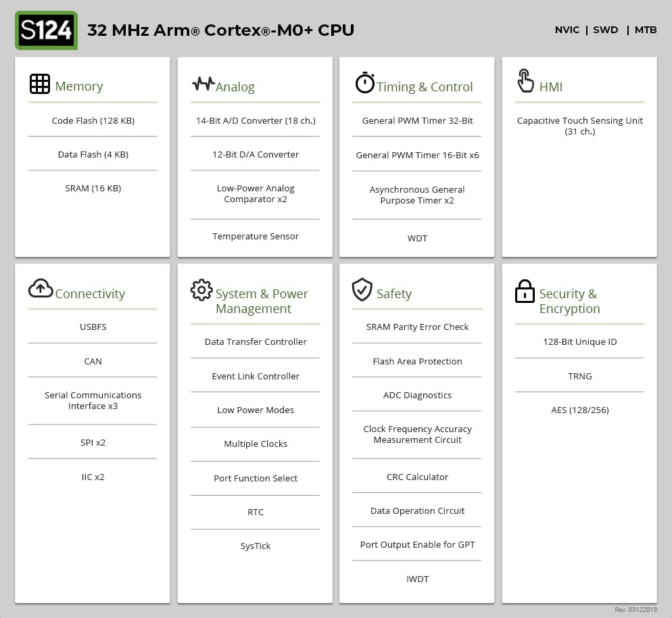Click Code Flash (128 KB) entry

coord(93,121)
